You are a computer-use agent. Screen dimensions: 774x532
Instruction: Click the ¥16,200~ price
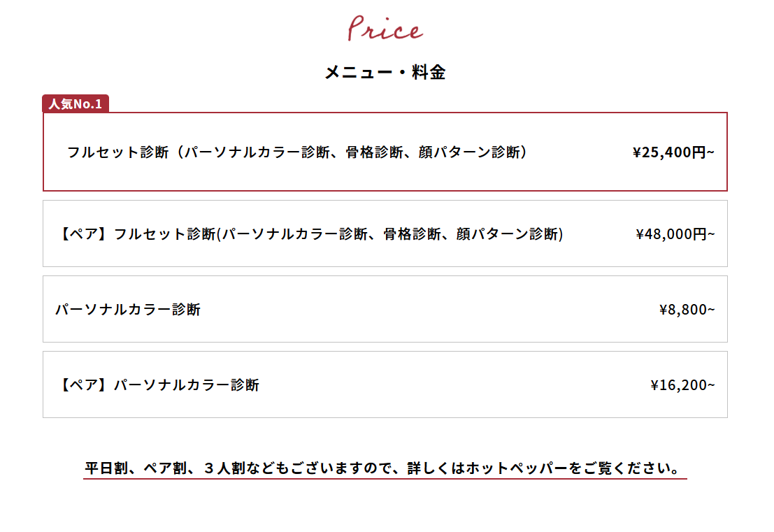[x=682, y=384]
